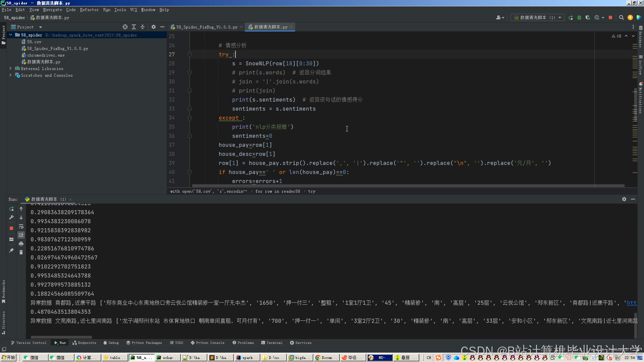This screenshot has width=644, height=362.
Task: Click Run with Coverage icon
Action: coord(588,17)
